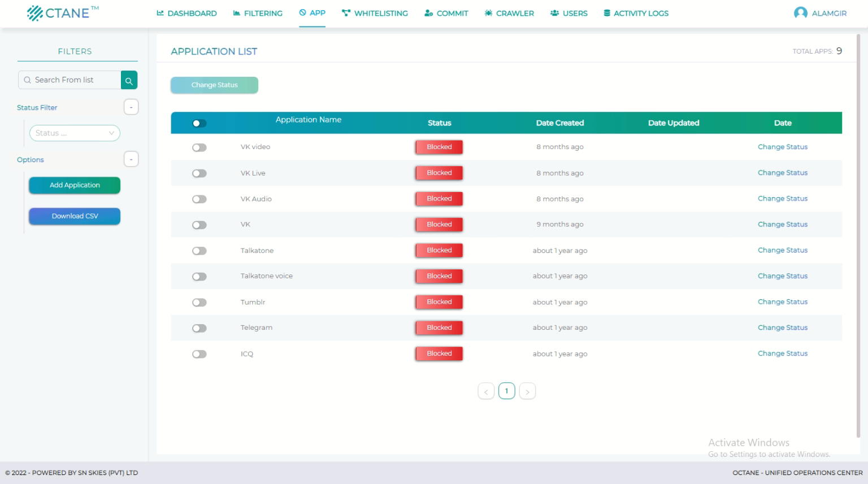Go to the next page arrow
Image resolution: width=868 pixels, height=484 pixels.
coord(527,391)
